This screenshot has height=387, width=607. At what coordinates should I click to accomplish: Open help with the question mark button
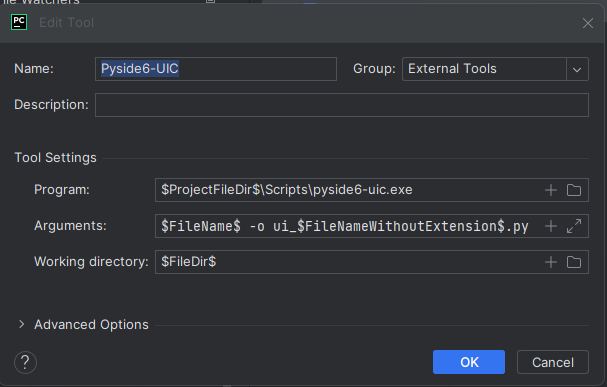click(25, 362)
